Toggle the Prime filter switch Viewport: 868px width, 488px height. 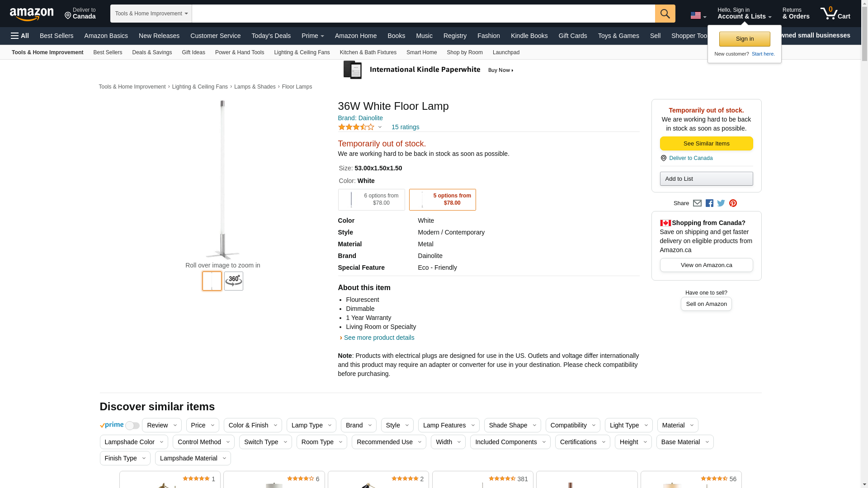pos(132,426)
